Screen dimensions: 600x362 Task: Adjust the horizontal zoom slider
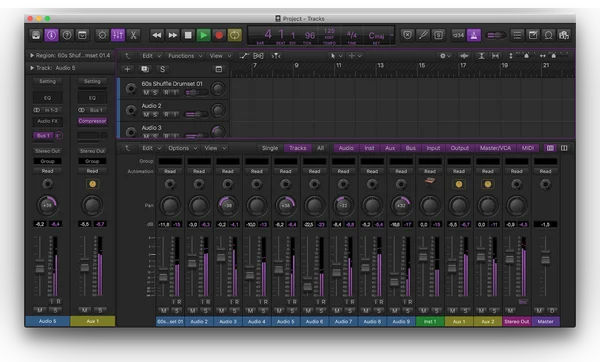553,56
